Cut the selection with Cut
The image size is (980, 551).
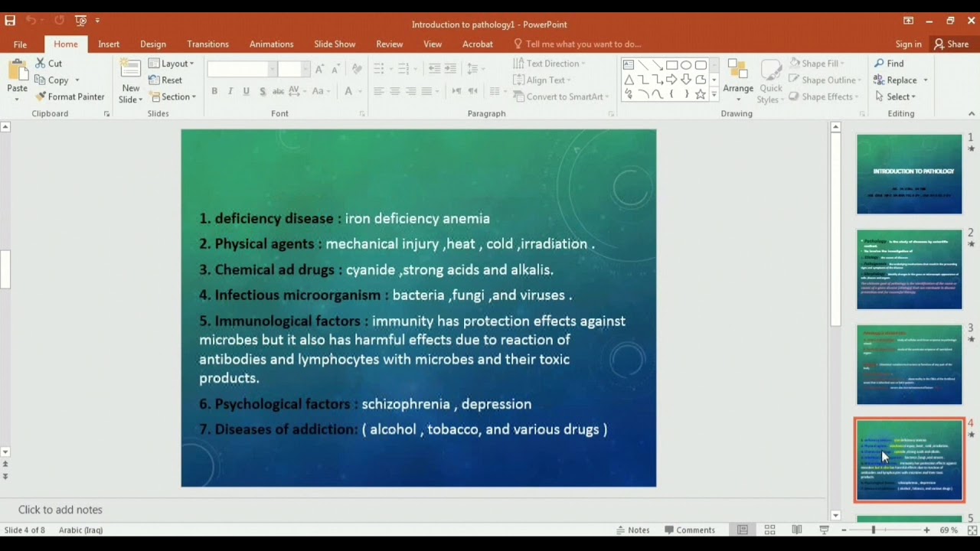tap(48, 64)
